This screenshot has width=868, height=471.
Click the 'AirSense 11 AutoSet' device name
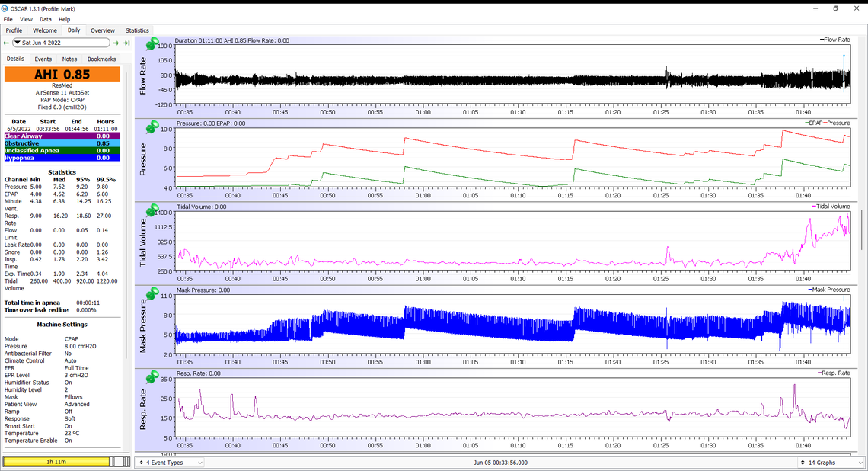(62, 93)
